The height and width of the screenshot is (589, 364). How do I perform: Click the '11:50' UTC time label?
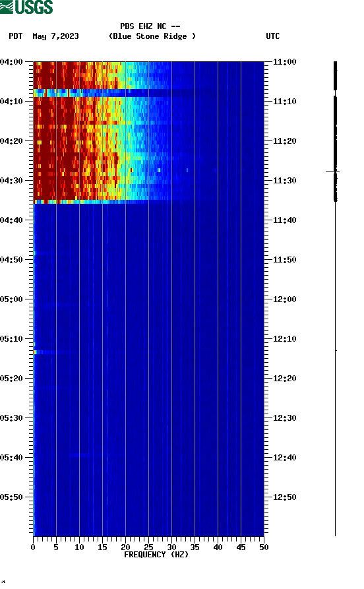pyautogui.click(x=285, y=260)
